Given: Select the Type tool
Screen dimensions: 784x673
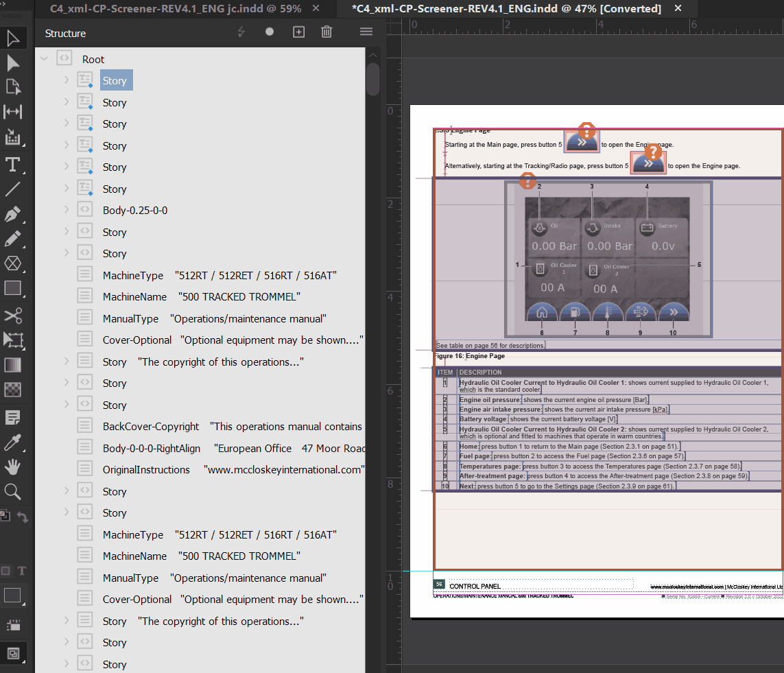Looking at the screenshot, I should click(12, 165).
